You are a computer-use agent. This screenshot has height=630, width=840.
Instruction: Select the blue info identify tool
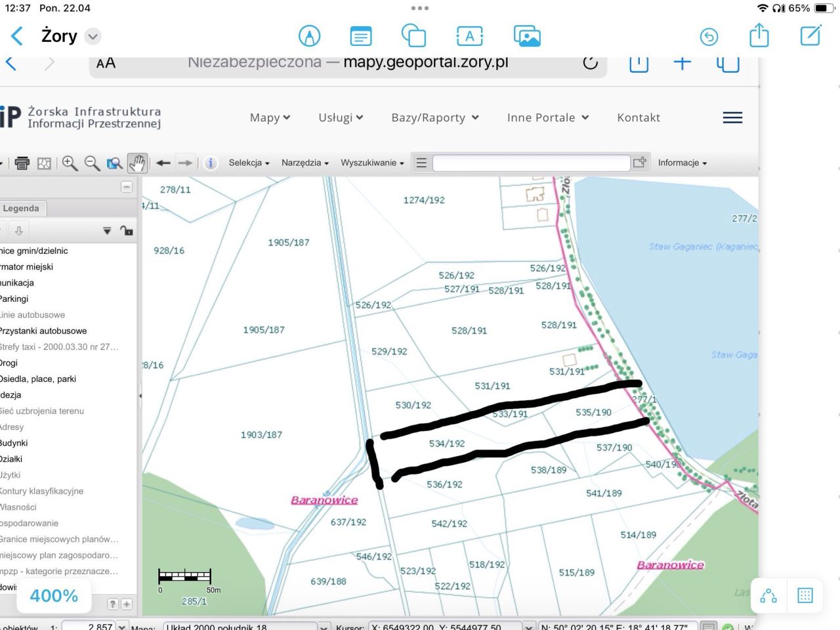[211, 163]
